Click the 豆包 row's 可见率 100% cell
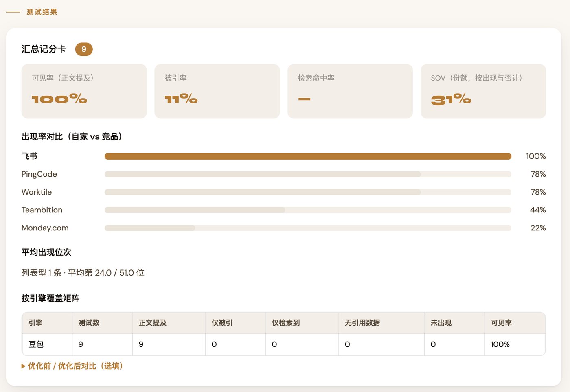 tap(515, 344)
